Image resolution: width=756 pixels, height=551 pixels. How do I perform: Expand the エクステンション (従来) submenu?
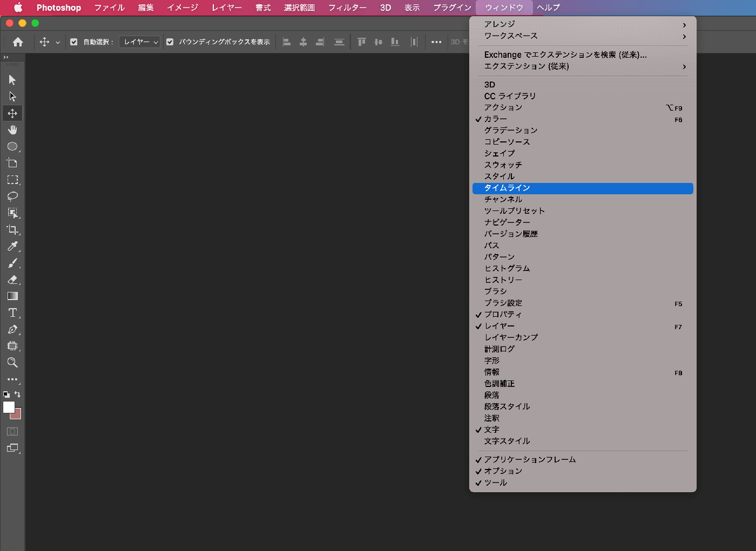tap(583, 66)
